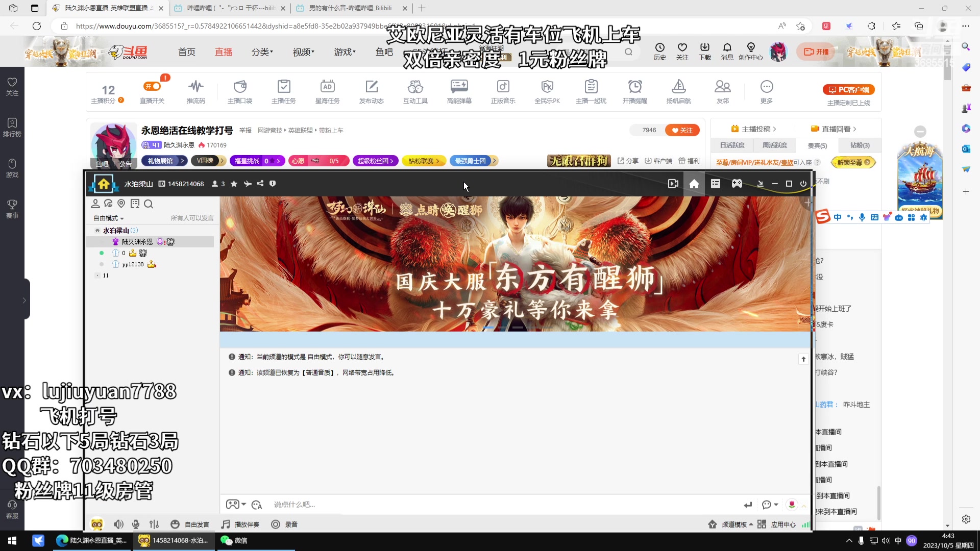Viewport: 980px width, 551px height.
Task: Open the 推流码 stream code tool
Action: pos(195,92)
